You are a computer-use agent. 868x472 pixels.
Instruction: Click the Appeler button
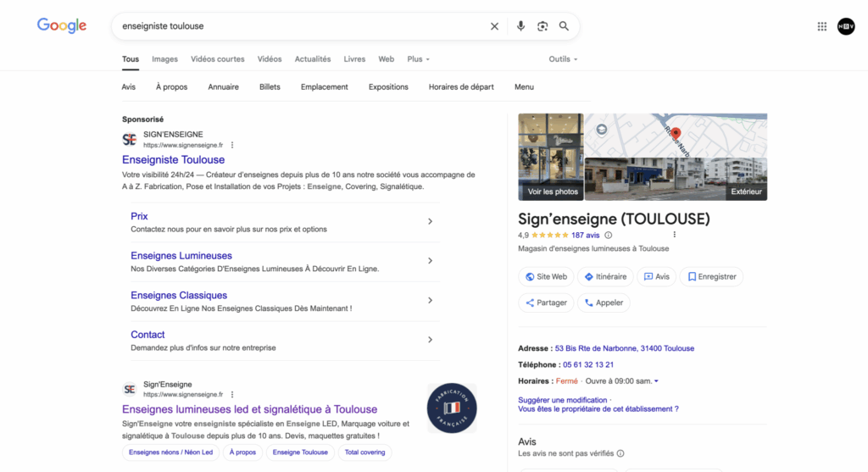click(604, 303)
